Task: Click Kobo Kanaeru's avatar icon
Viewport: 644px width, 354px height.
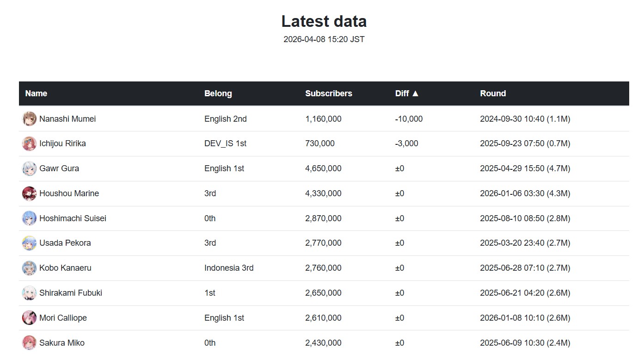Action: [x=29, y=268]
